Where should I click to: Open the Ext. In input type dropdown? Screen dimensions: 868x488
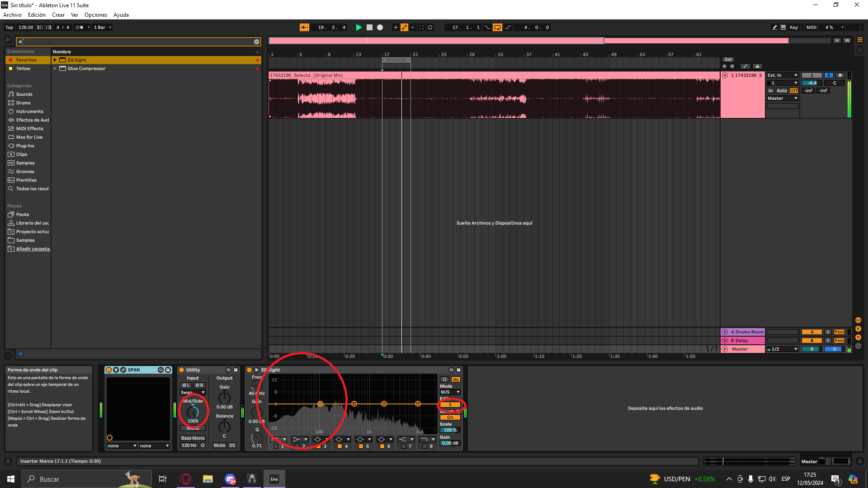pos(783,75)
